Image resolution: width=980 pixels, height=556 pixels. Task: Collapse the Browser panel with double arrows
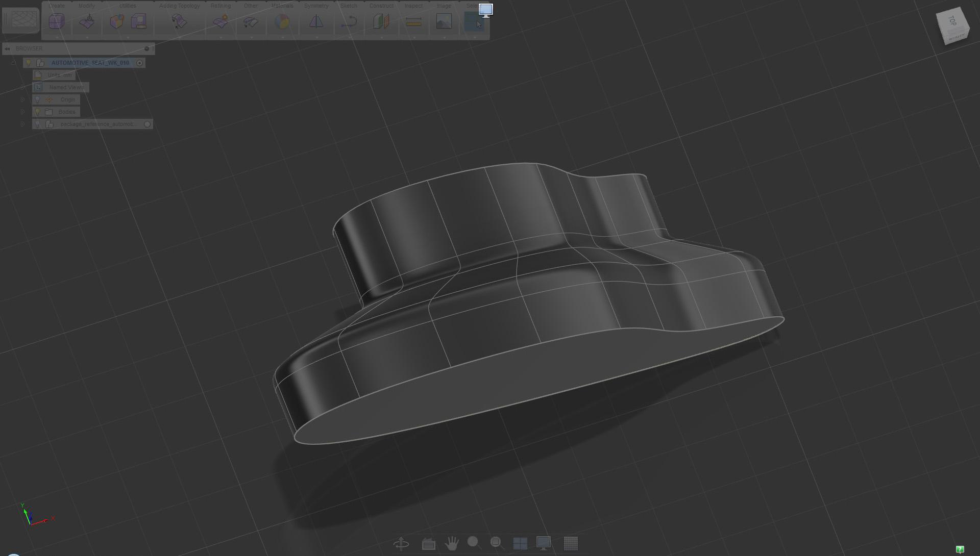(x=7, y=48)
